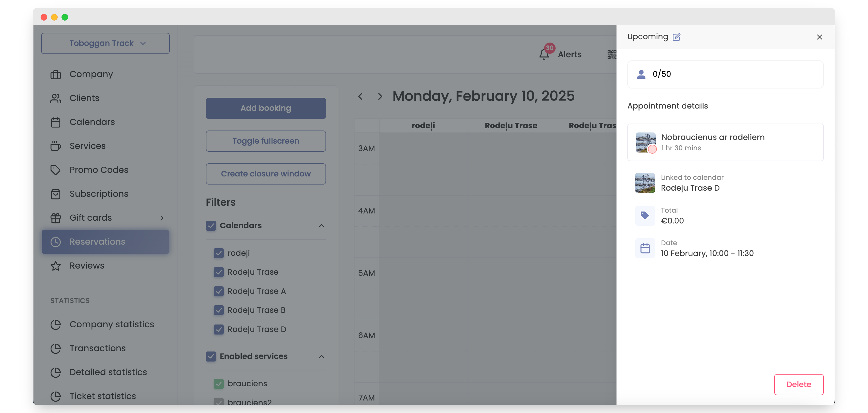Close the Upcoming appointment panel
Image resolution: width=868 pixels, height=413 pixels.
pos(819,37)
